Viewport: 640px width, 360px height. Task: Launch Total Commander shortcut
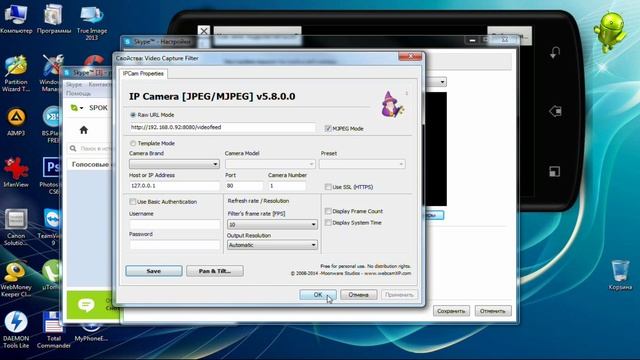point(53,330)
